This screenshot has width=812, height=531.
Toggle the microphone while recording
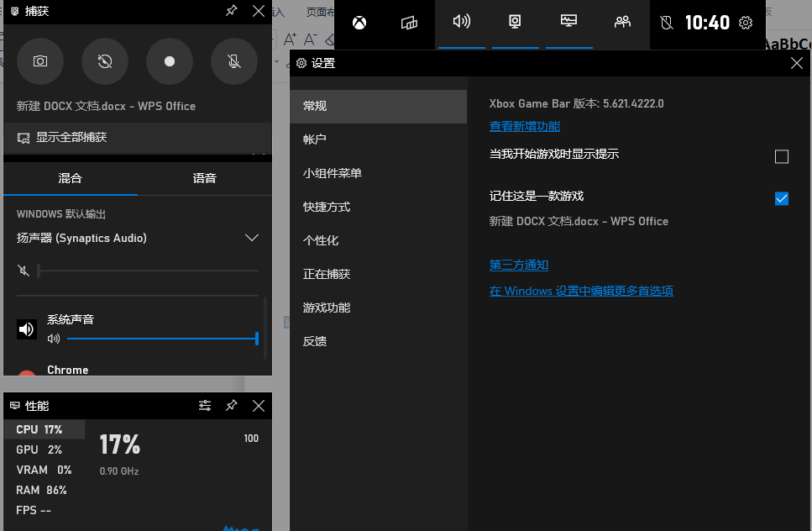(x=234, y=61)
